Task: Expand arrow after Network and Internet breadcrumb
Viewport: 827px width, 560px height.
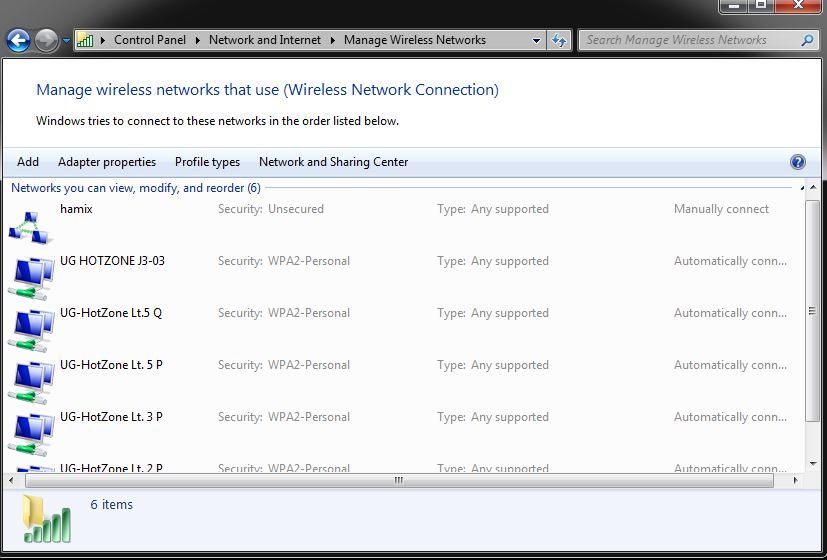Action: click(x=333, y=40)
